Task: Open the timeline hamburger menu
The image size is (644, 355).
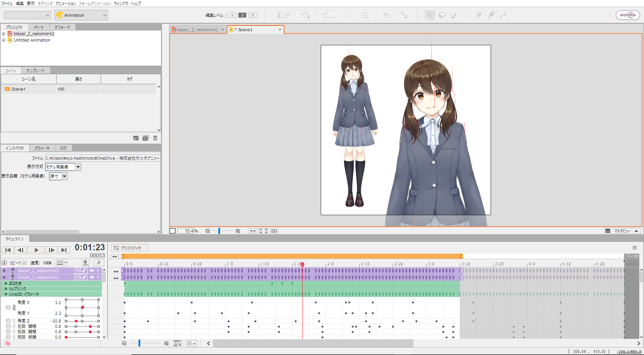Action: pyautogui.click(x=635, y=248)
